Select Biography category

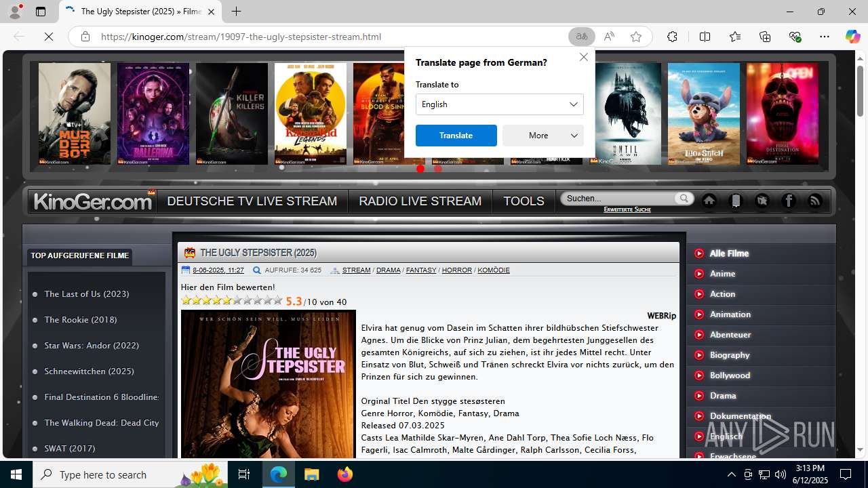730,355
